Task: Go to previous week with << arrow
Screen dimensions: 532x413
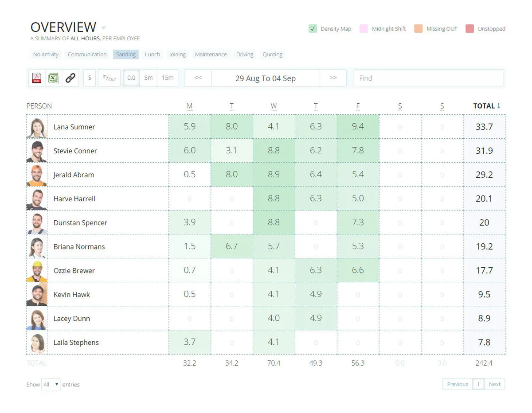Action: [198, 78]
